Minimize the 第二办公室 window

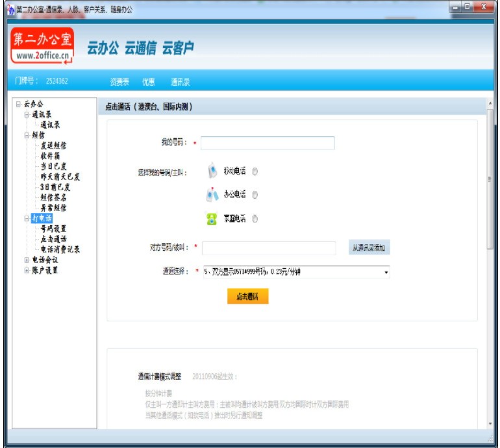[455, 7]
